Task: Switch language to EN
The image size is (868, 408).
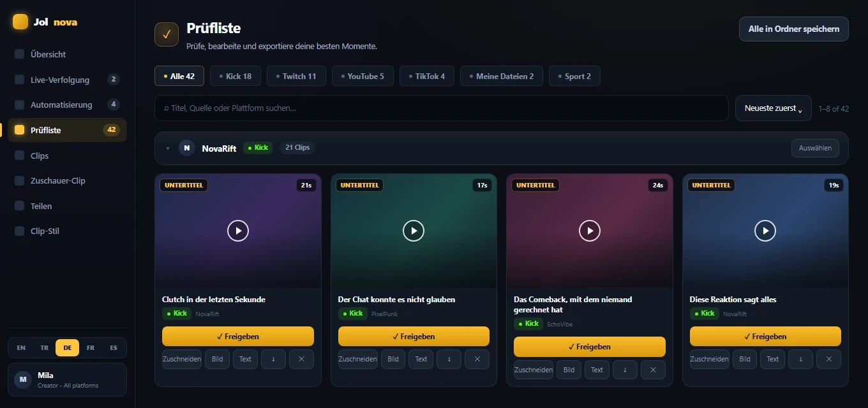Action: tap(21, 347)
